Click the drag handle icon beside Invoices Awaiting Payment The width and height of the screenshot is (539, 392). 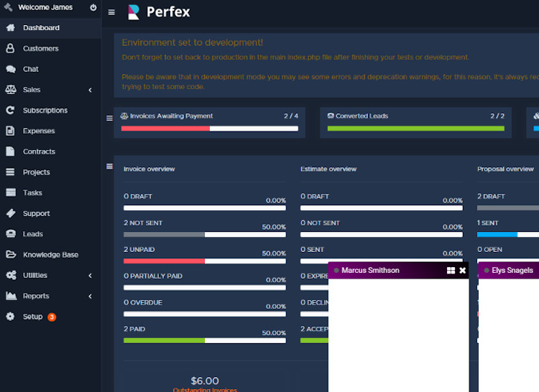tap(109, 118)
